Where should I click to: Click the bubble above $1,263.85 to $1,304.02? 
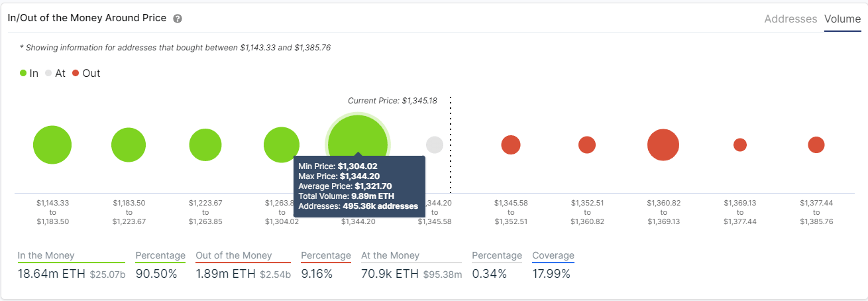282,145
